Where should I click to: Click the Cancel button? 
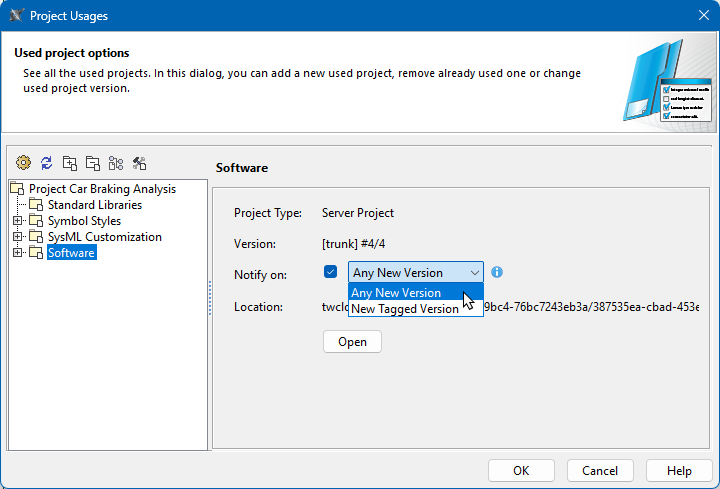click(600, 471)
